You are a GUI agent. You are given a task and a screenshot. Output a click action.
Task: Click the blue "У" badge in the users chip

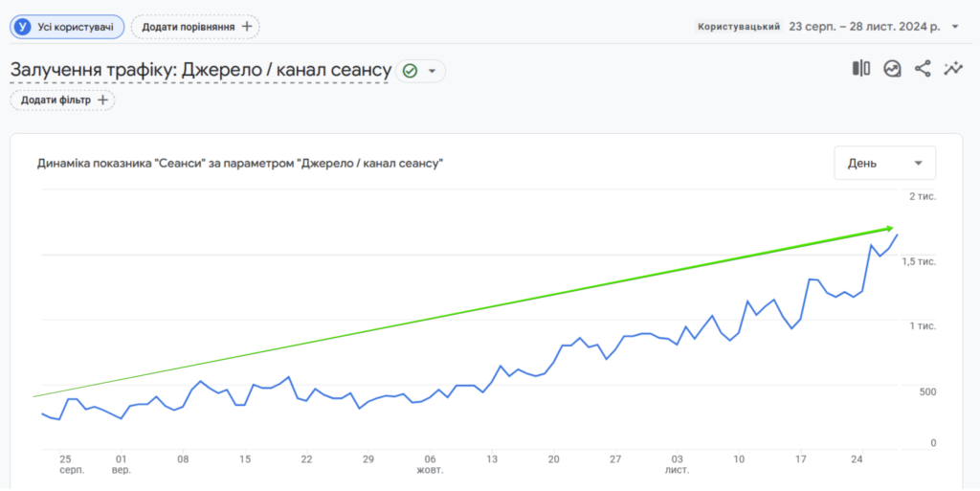click(x=23, y=27)
